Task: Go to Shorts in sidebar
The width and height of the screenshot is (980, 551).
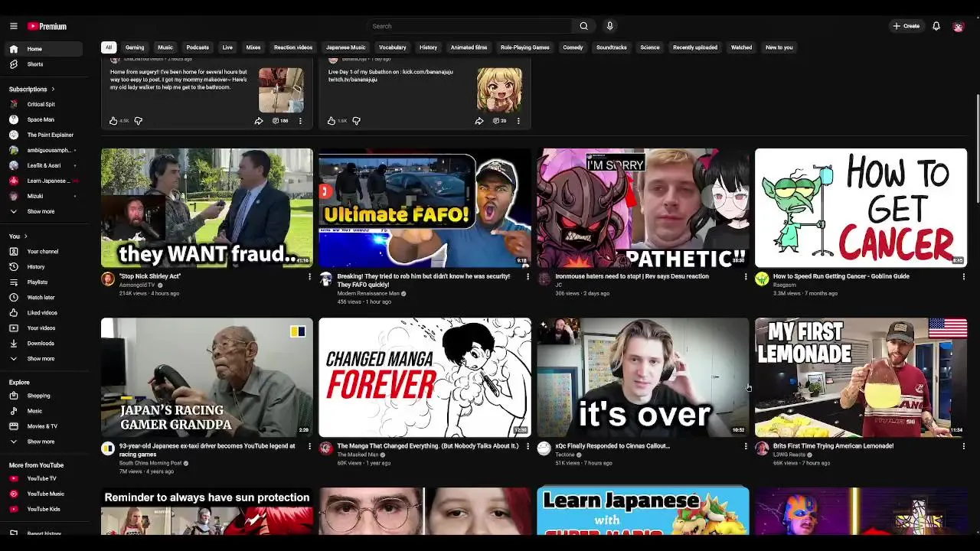Action: click(42, 64)
